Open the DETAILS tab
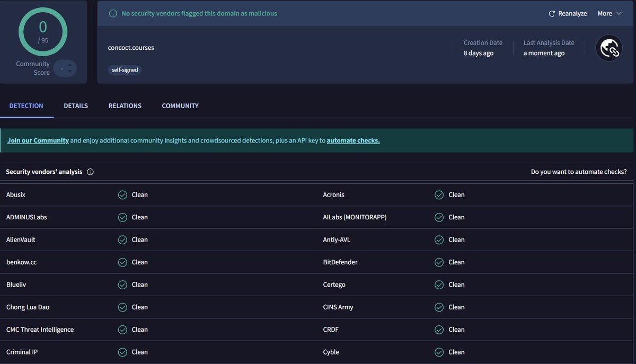This screenshot has height=364, width=636. 76,106
